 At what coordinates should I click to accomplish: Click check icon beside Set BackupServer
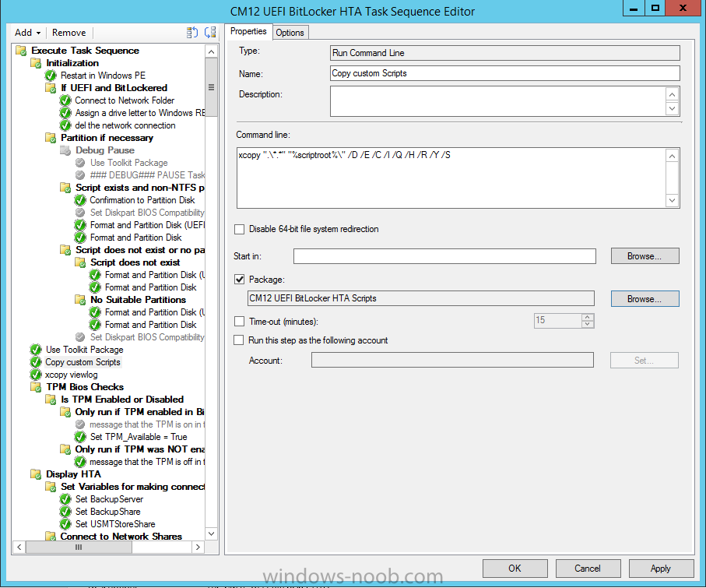point(65,499)
